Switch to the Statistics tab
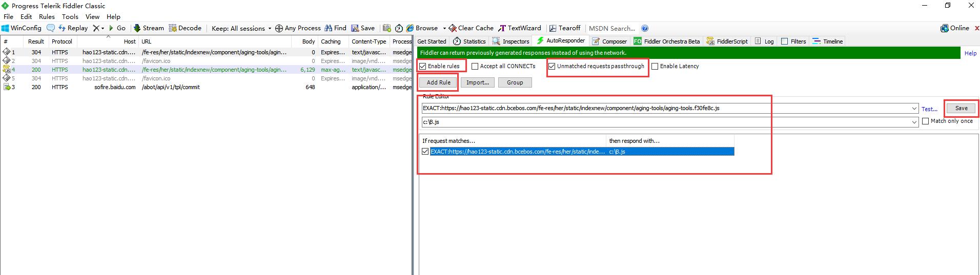980x275 pixels. (x=469, y=41)
